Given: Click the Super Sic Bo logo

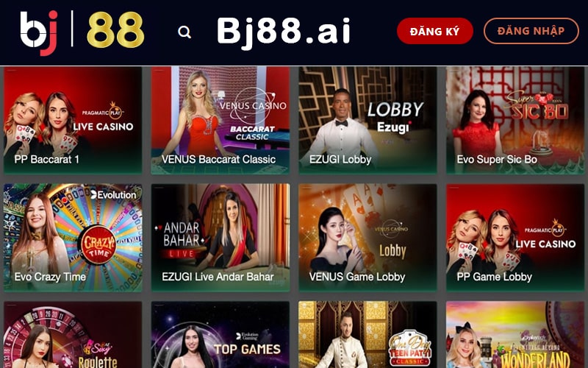Looking at the screenshot, I should [x=537, y=107].
